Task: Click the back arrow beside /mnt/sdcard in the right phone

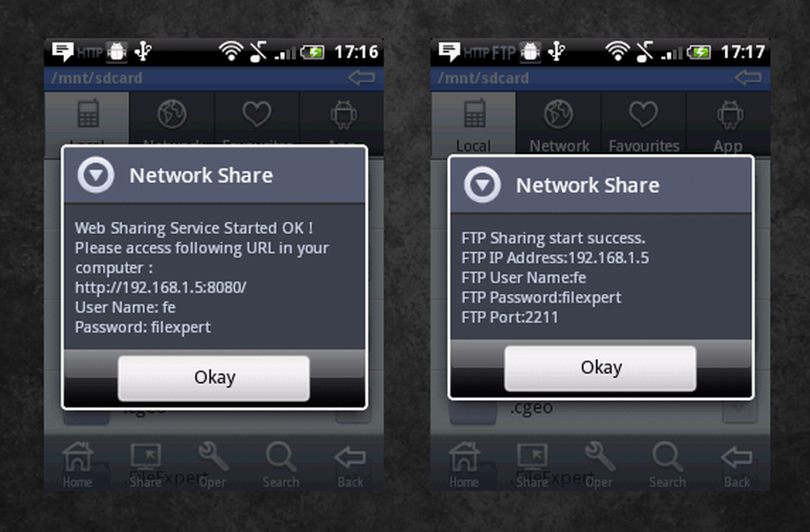Action: click(748, 78)
